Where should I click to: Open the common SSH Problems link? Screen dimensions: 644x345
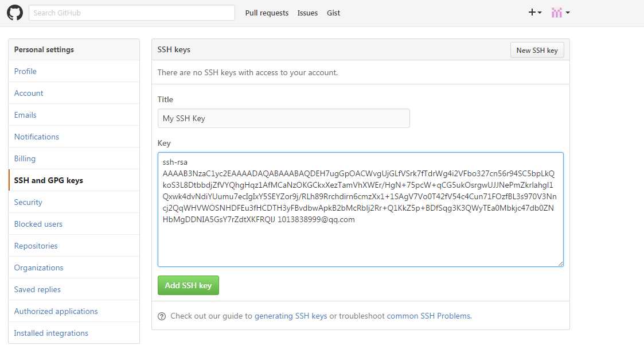429,316
